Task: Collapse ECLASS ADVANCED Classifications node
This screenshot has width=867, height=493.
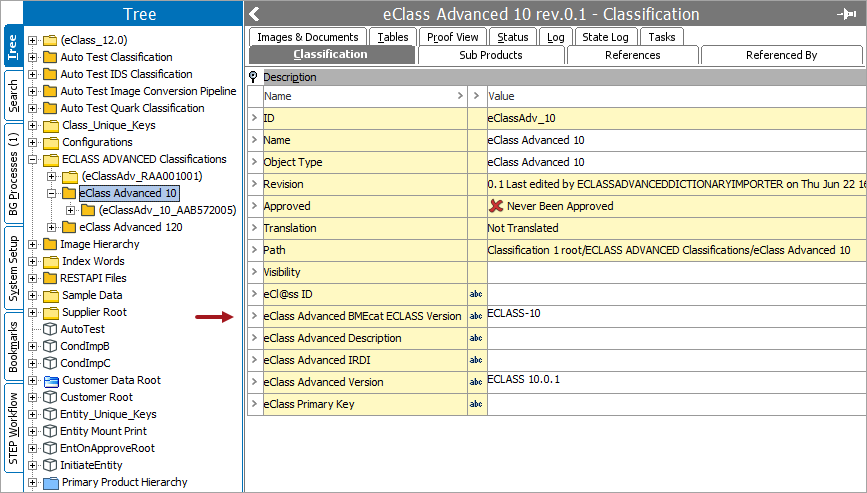Action: tap(33, 160)
